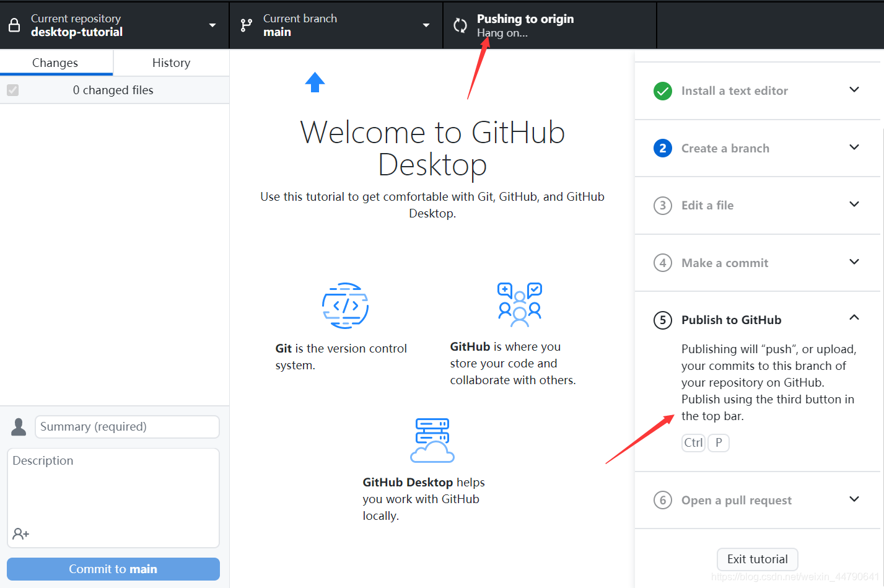
Task: Click into the Description text area
Action: click(113, 498)
